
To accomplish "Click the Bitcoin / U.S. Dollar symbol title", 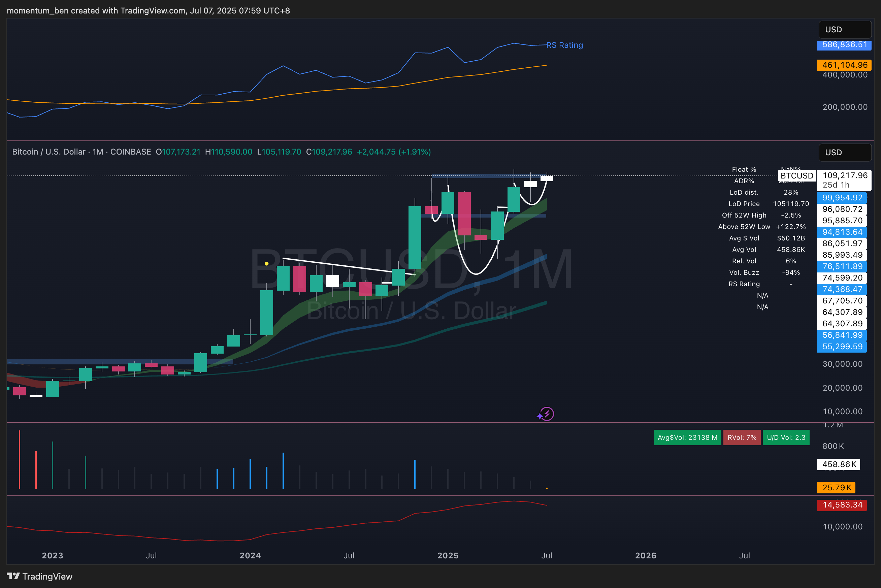I will (49, 152).
